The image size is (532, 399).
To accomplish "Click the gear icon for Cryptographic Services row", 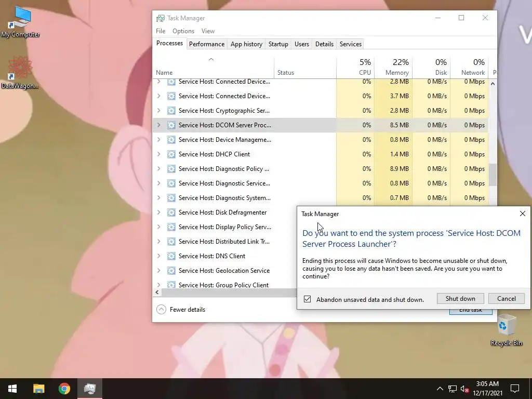I will click(171, 111).
